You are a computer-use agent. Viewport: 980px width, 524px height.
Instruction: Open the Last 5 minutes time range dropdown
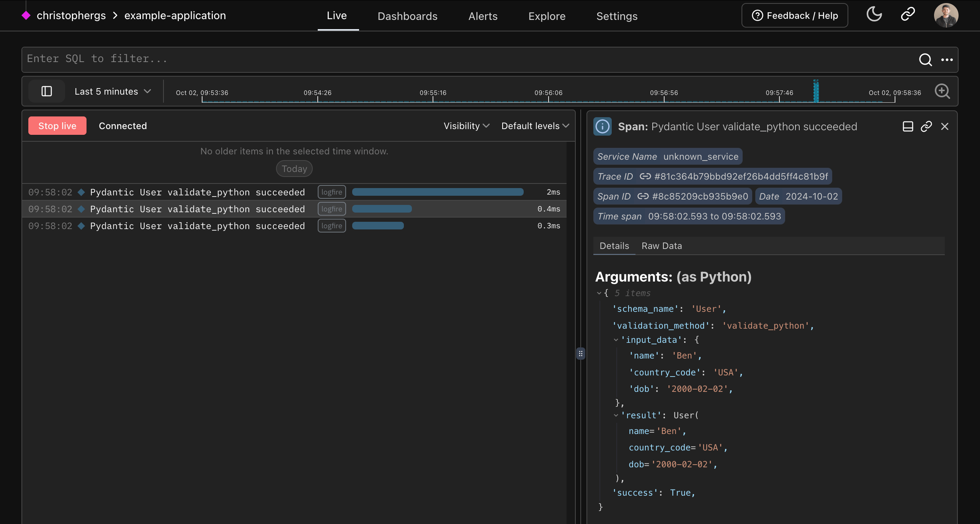point(113,91)
